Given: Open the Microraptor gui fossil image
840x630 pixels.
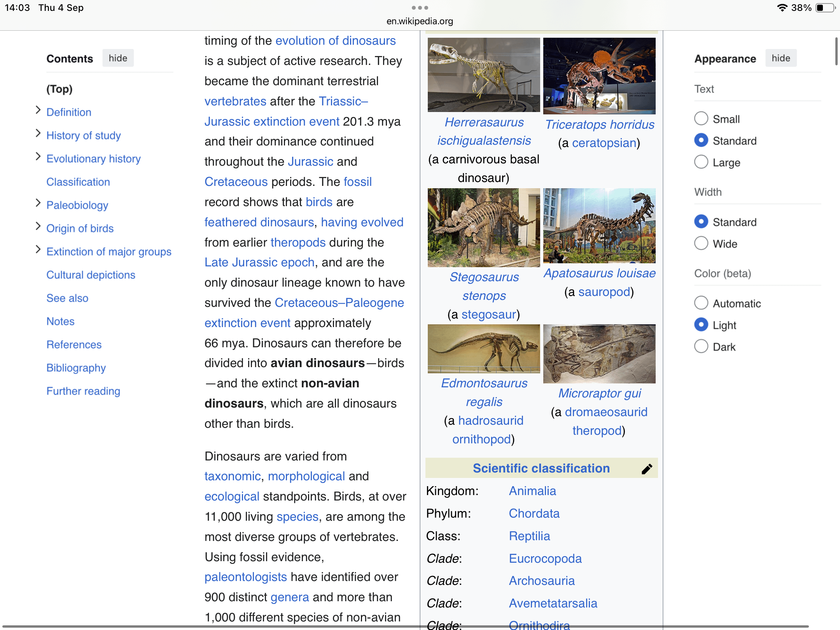Looking at the screenshot, I should point(599,354).
